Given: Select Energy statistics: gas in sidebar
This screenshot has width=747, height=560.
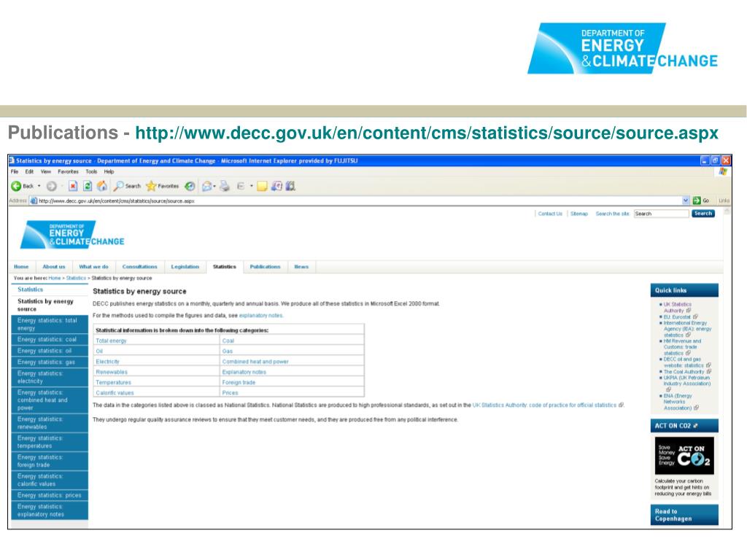Looking at the screenshot, I should (50, 362).
